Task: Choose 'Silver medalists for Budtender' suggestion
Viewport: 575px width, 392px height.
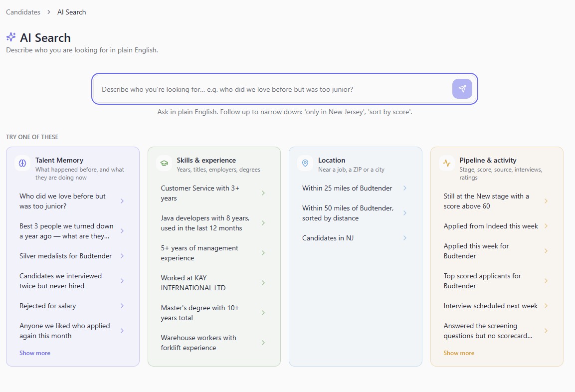Action: tap(72, 256)
